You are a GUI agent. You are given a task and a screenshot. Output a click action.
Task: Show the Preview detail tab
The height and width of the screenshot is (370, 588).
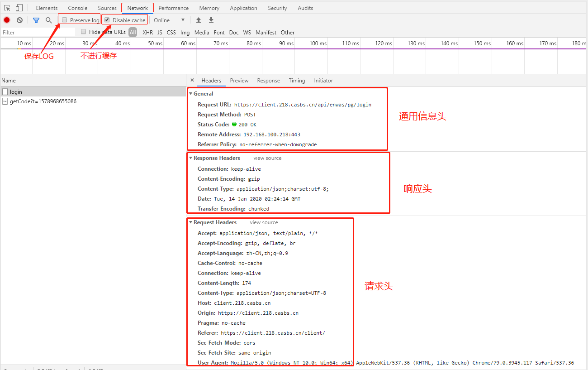point(239,80)
